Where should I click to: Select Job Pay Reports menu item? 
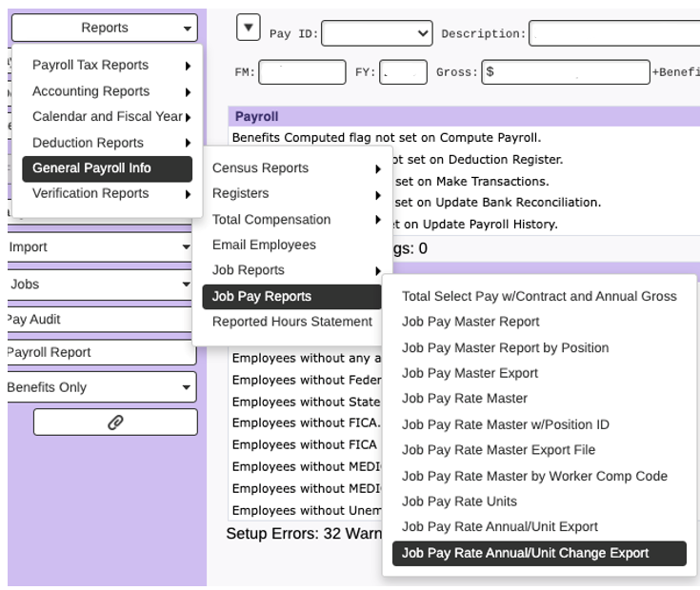[x=292, y=297]
